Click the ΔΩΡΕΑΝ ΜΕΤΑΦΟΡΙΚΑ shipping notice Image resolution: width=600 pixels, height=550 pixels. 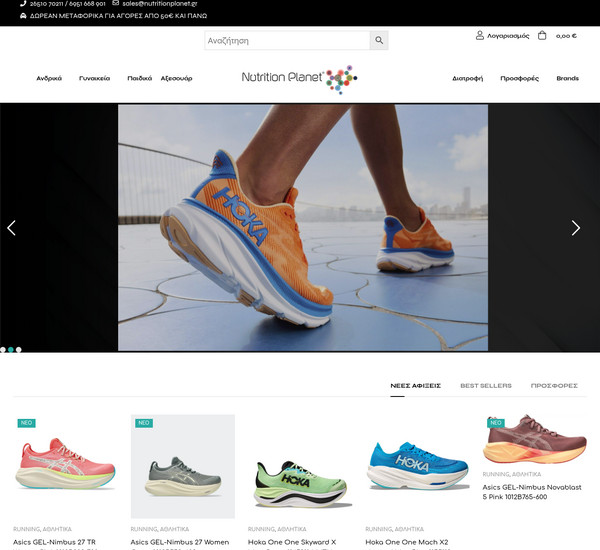click(x=118, y=16)
